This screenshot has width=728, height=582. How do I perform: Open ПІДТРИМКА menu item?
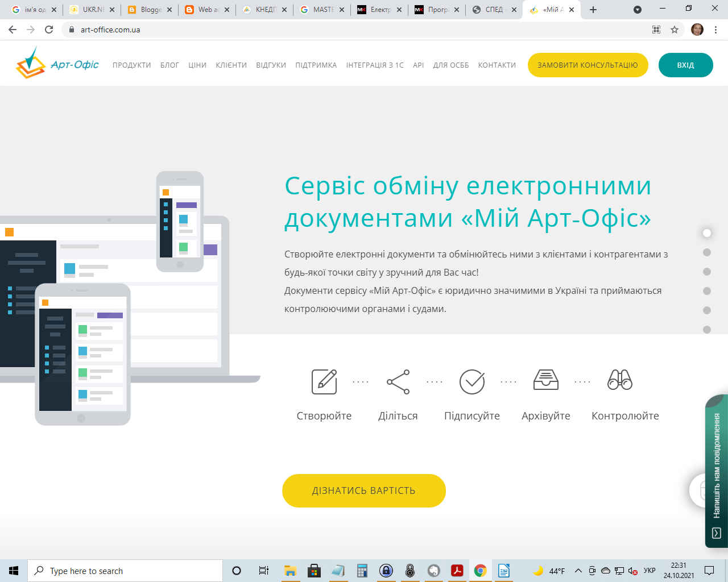click(x=316, y=65)
